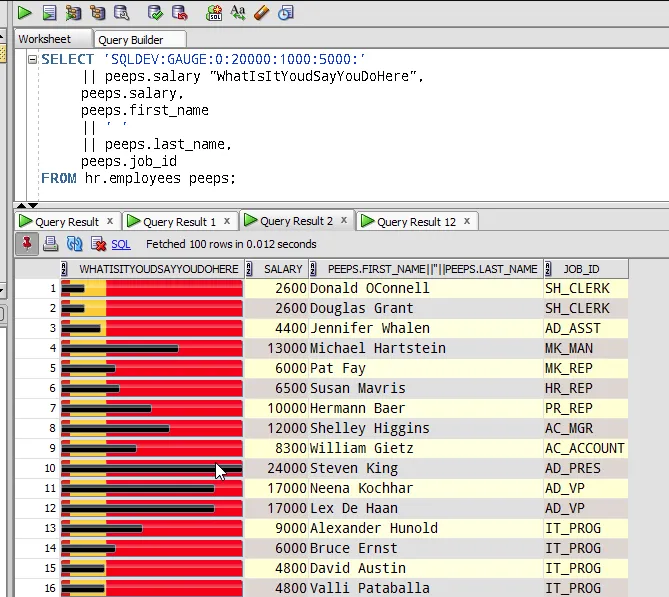Viewport: 669px width, 597px height.
Task: Click the JOB_ID column header
Action: (x=581, y=269)
